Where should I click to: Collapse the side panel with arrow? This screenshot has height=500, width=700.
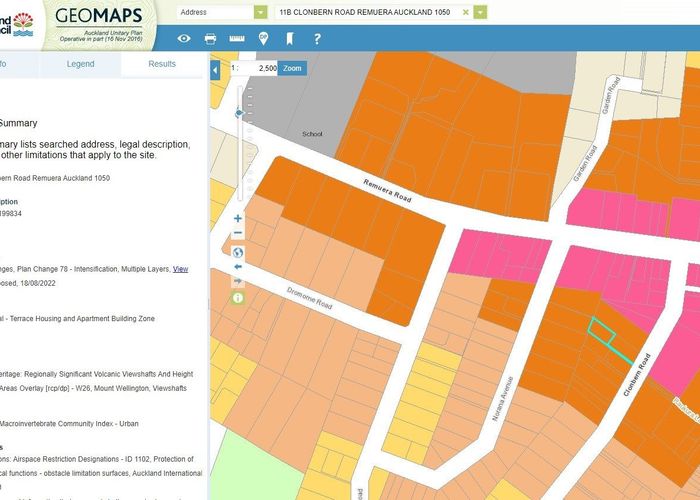click(215, 69)
